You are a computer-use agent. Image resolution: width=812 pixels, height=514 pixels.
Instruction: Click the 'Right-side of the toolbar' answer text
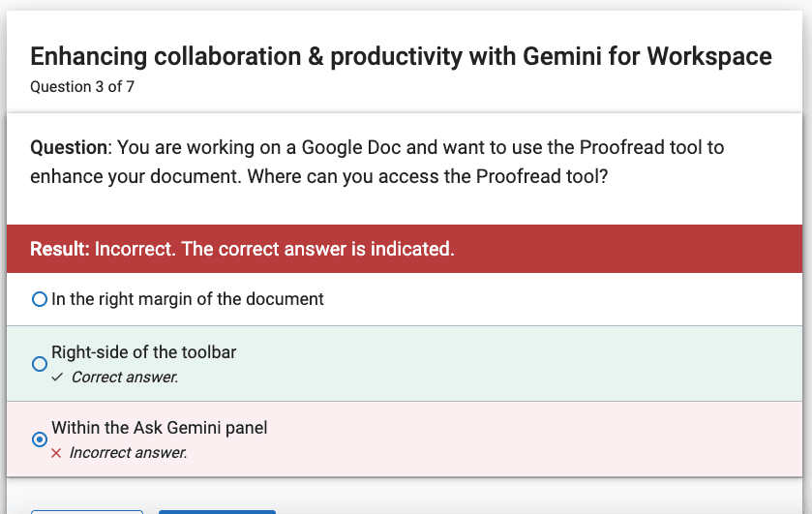144,352
